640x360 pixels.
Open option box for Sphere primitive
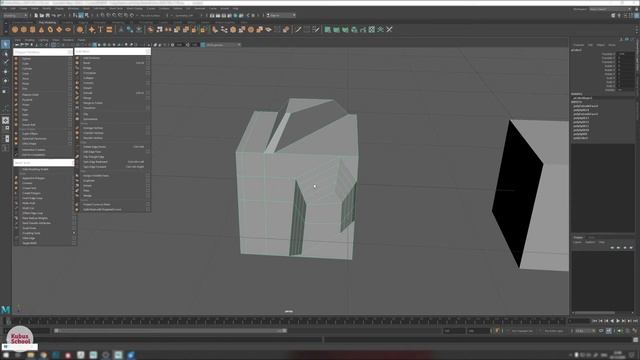click(x=70, y=58)
